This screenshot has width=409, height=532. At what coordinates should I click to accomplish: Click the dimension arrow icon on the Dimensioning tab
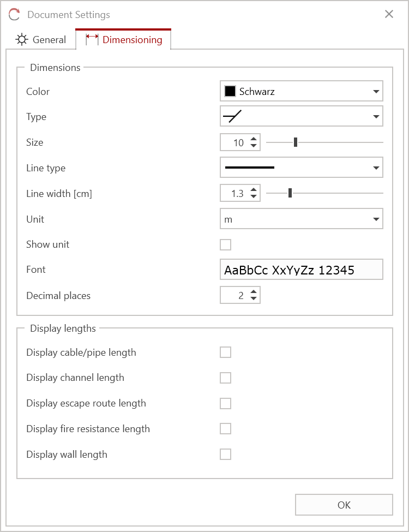91,39
